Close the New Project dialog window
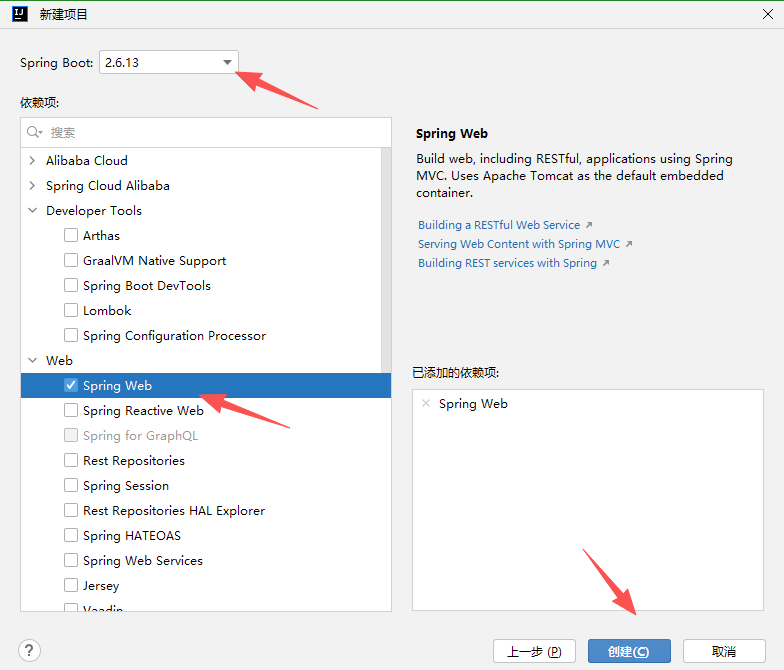This screenshot has width=784, height=670. coord(764,15)
